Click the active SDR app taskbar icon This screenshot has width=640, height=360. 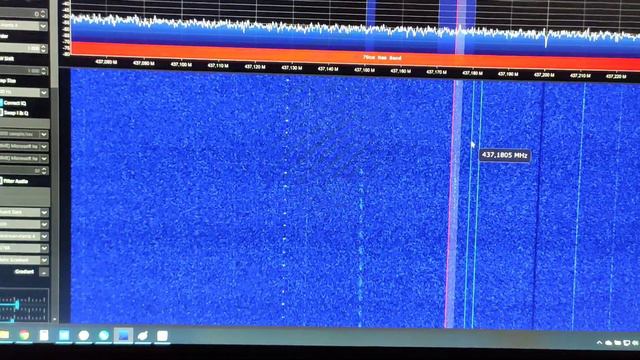pos(123,336)
